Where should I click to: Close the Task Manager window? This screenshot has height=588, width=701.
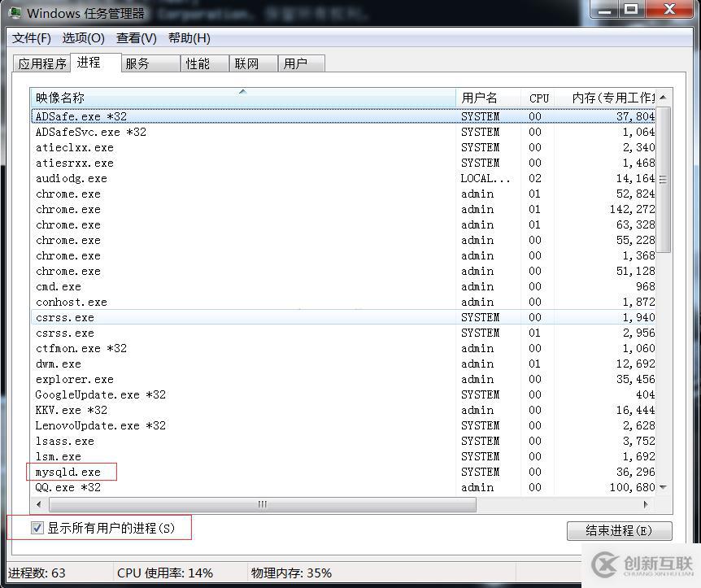click(x=668, y=9)
